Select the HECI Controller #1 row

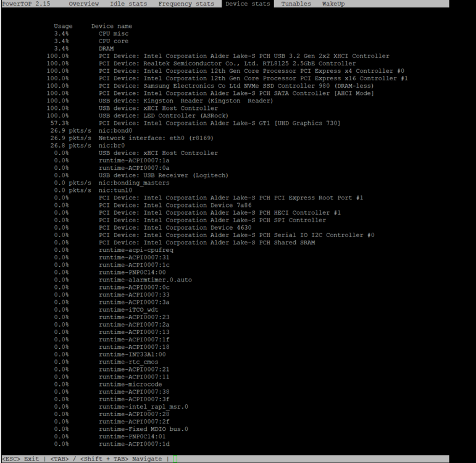198,212
